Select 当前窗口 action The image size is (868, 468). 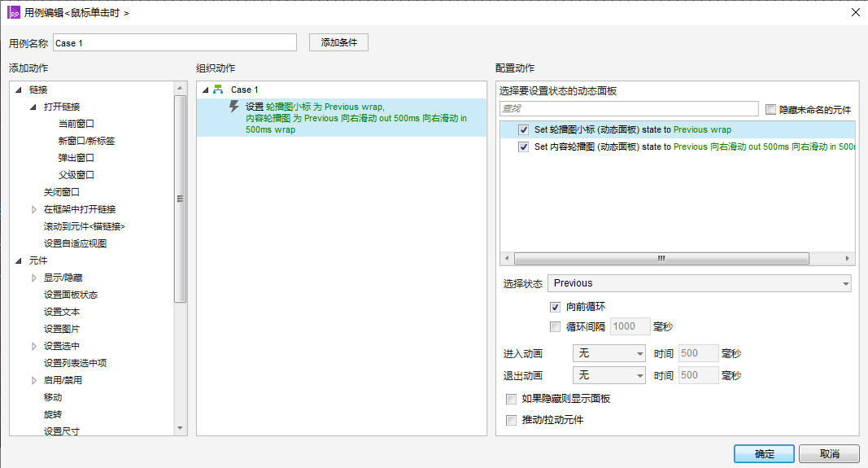click(76, 124)
